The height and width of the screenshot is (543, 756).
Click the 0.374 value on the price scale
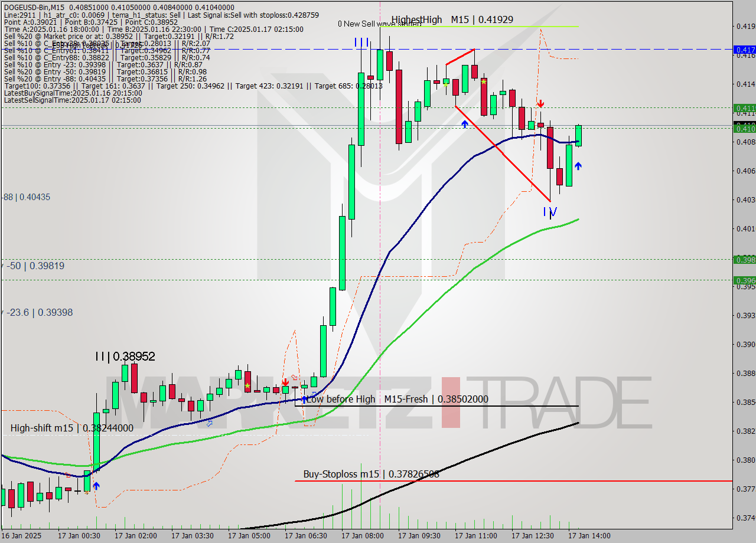point(745,518)
